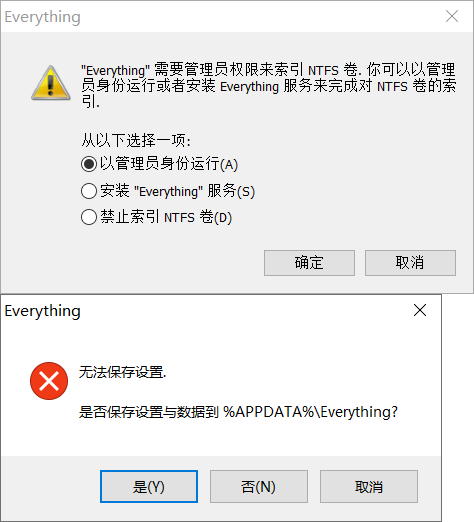Image resolution: width=474 pixels, height=522 pixels.
Task: Click 取消 in the NTFS index dialog
Action: pyautogui.click(x=410, y=263)
